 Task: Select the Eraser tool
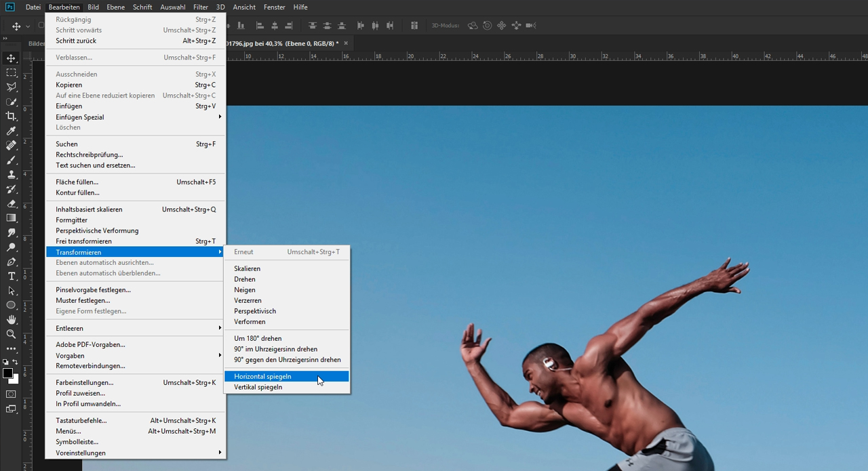10,203
